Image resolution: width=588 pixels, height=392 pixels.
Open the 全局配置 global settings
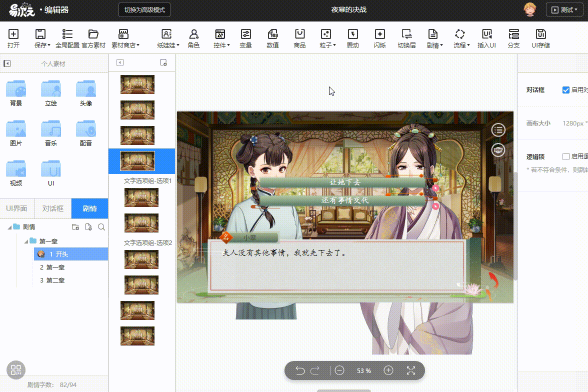pyautogui.click(x=67, y=37)
